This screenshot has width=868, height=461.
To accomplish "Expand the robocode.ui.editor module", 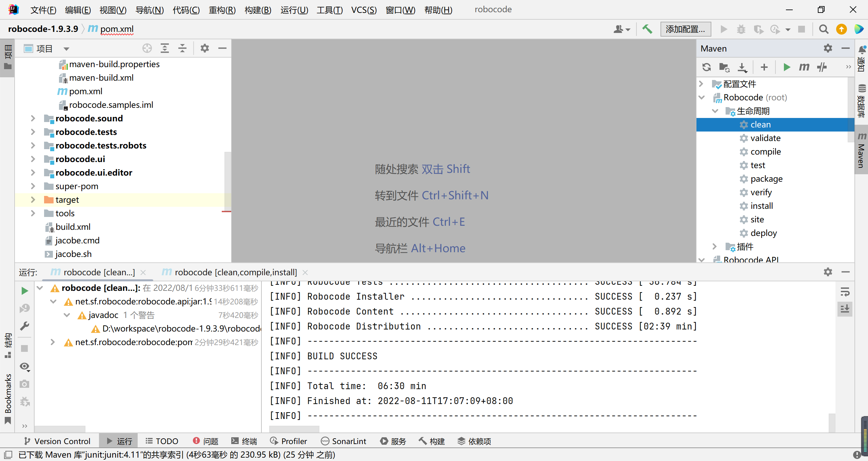I will pos(33,173).
